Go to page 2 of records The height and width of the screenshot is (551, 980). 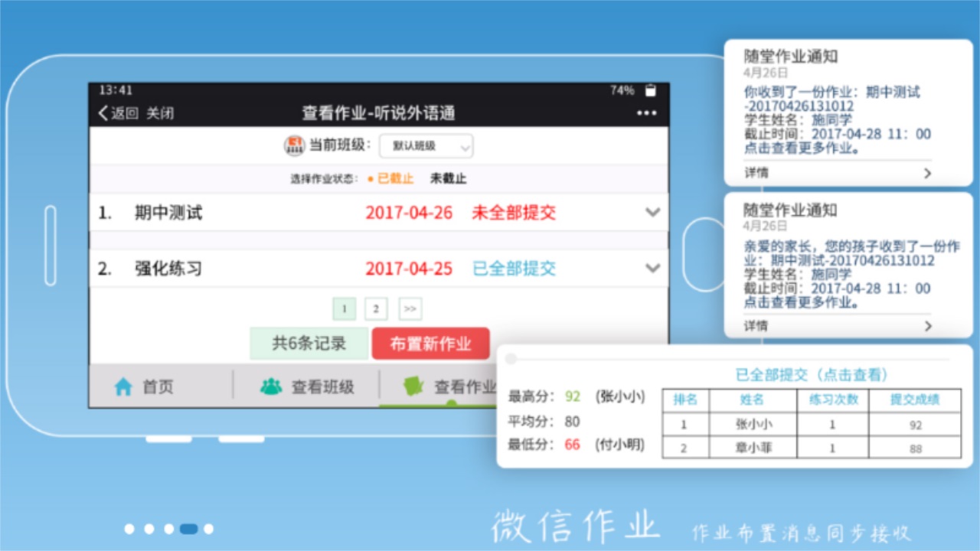click(x=376, y=309)
